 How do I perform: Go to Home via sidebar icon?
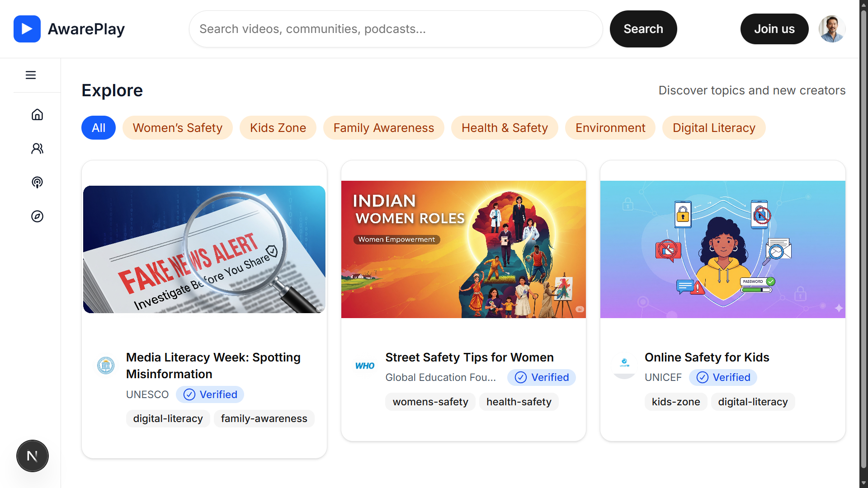pyautogui.click(x=37, y=115)
